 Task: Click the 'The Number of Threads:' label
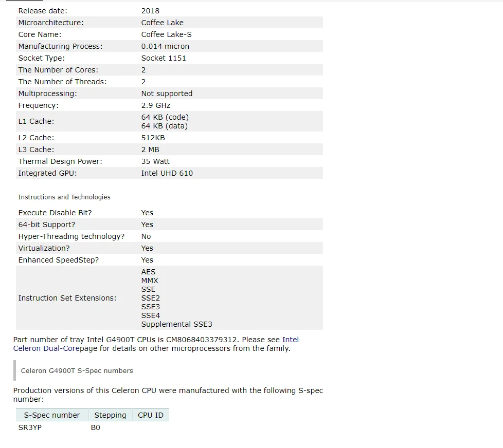point(62,82)
